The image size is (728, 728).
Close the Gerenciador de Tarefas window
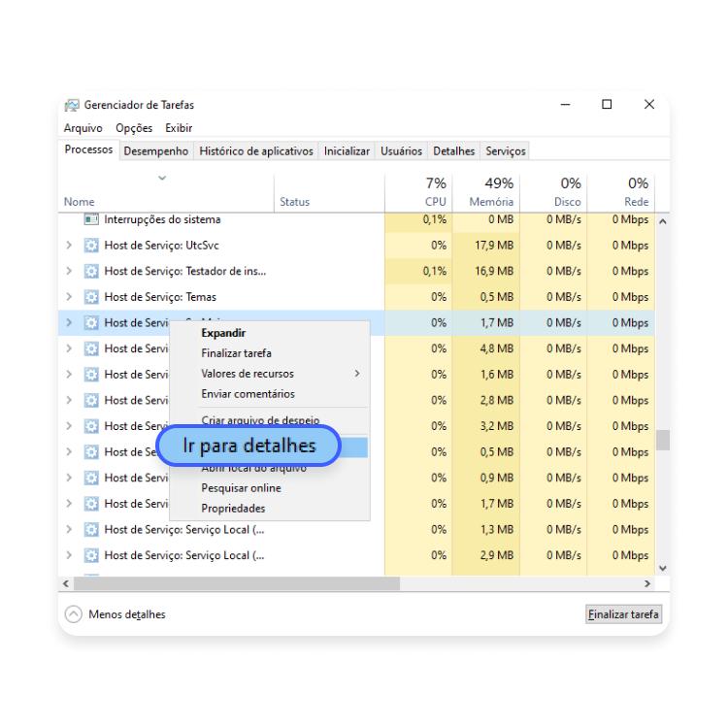(649, 105)
